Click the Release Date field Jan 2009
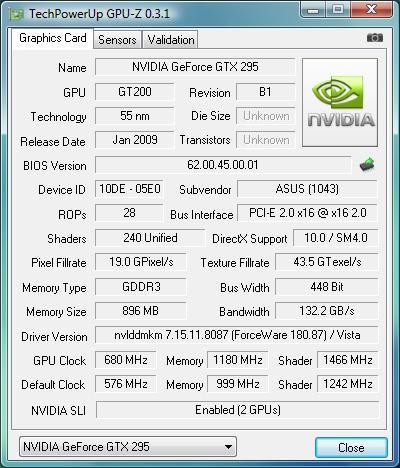 [x=134, y=140]
